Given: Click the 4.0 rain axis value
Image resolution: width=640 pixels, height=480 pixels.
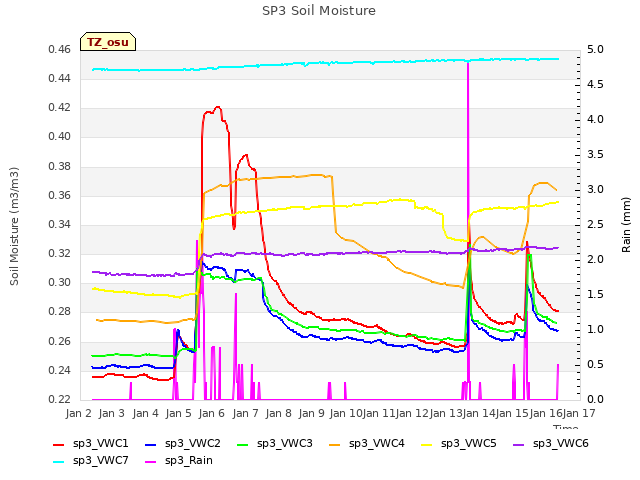Looking at the screenshot, I should coord(595,119).
